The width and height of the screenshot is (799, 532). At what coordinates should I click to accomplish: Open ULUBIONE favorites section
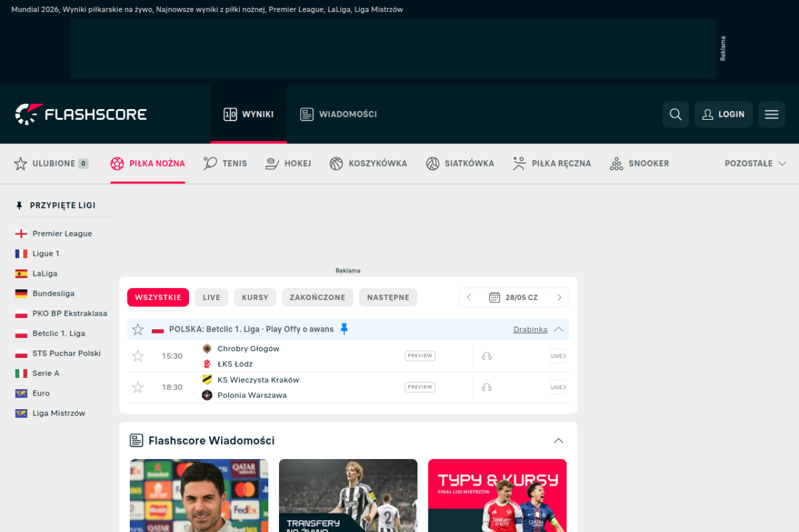click(x=51, y=163)
